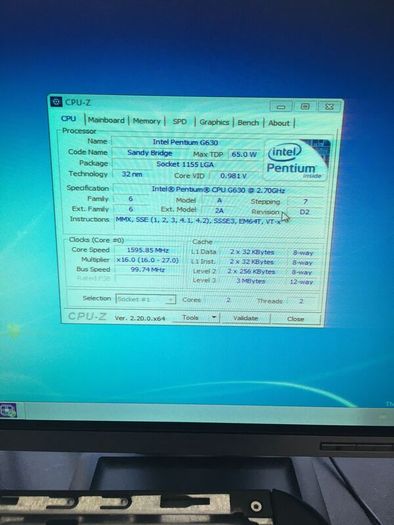Click the Close button
394x525 pixels.
coord(296,319)
